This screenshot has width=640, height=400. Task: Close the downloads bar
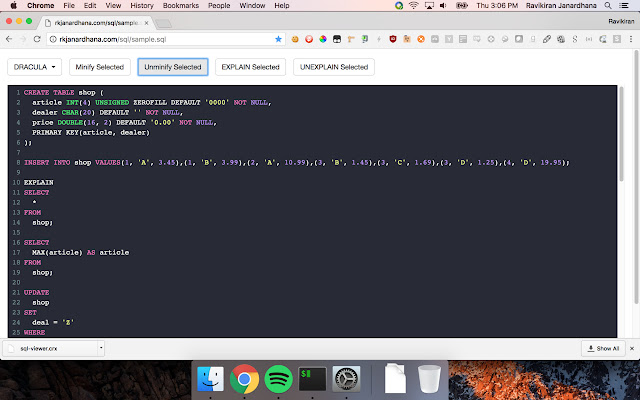point(632,348)
